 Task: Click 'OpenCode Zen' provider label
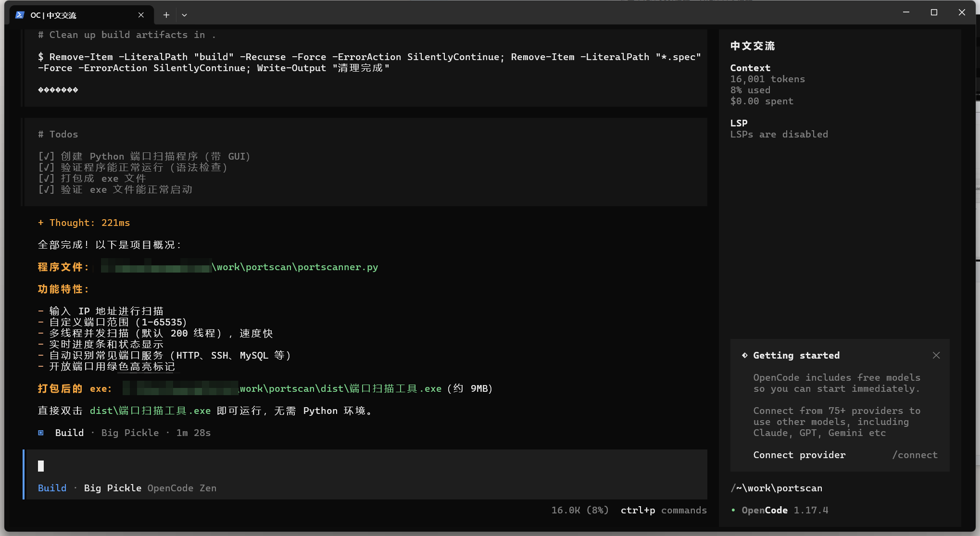(x=182, y=488)
